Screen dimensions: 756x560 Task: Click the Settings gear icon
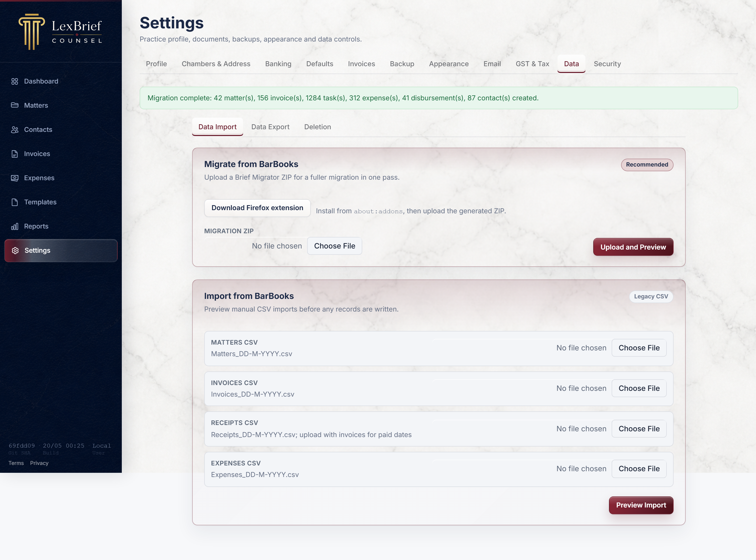[x=15, y=251]
